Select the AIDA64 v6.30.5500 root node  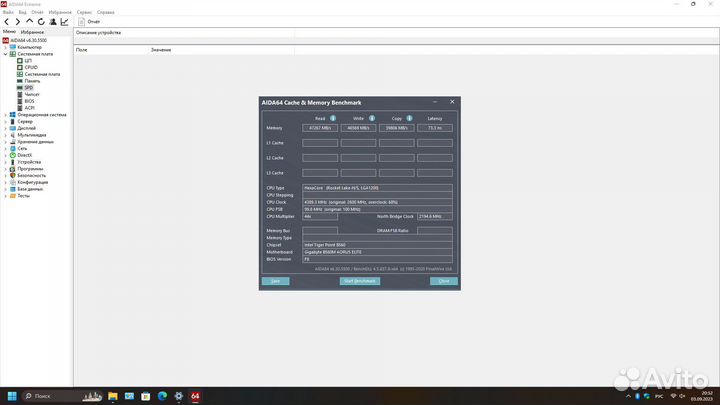coord(28,40)
